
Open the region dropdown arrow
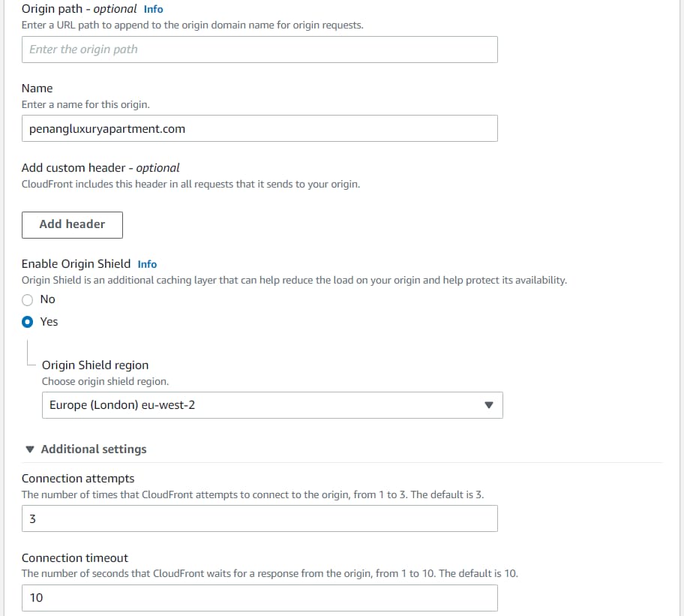coord(488,405)
